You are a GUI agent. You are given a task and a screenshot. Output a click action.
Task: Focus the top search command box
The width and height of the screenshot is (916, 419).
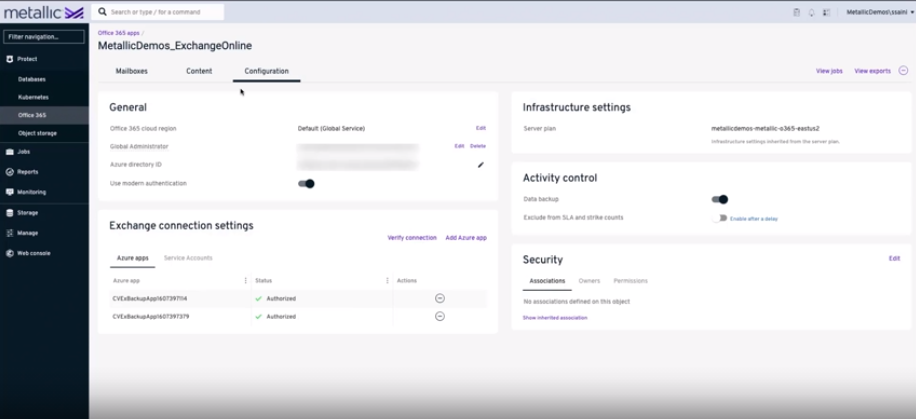[x=158, y=12]
